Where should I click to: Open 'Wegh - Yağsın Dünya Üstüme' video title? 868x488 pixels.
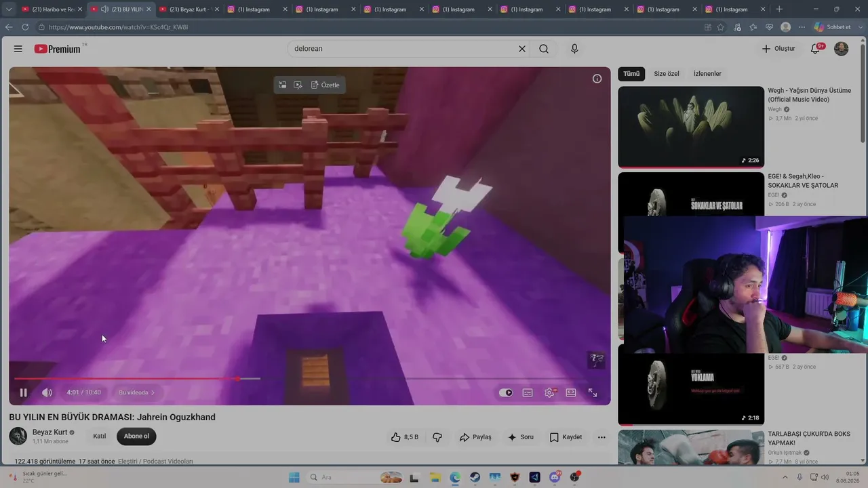click(x=810, y=95)
